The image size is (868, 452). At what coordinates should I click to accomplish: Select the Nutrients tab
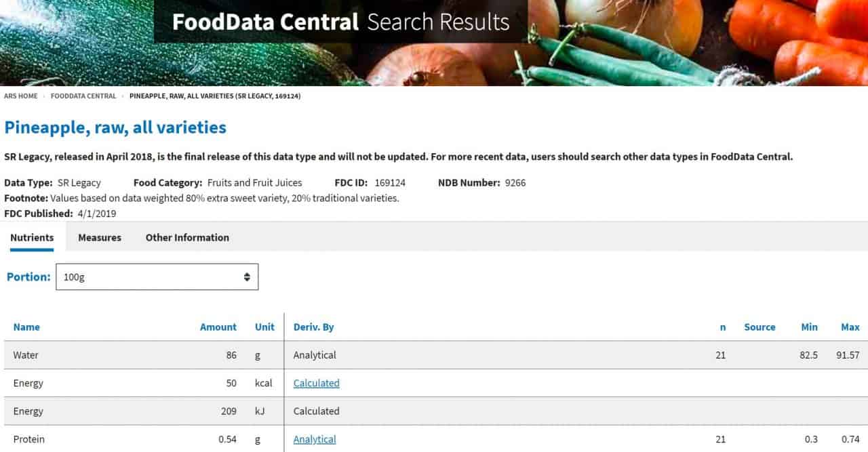point(32,238)
